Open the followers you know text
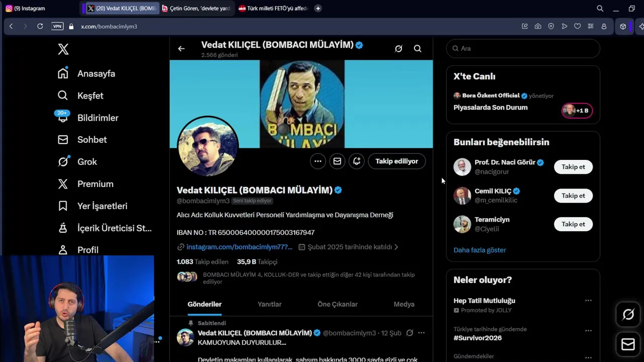 [x=308, y=278]
